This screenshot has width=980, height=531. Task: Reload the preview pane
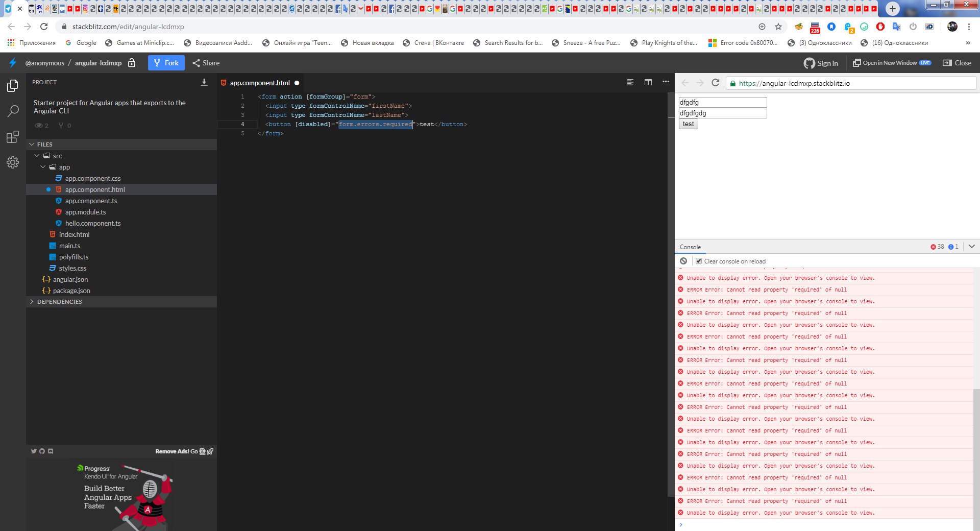pos(716,83)
